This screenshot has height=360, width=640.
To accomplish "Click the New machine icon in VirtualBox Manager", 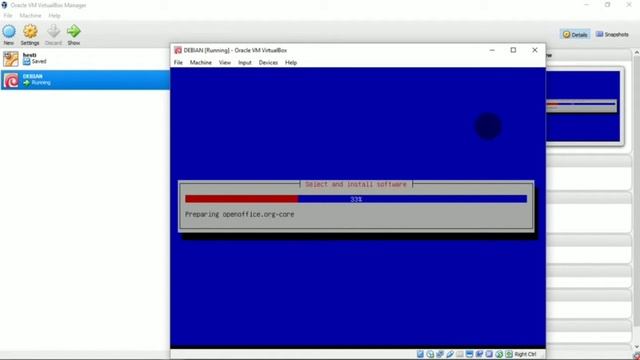I will point(9,31).
